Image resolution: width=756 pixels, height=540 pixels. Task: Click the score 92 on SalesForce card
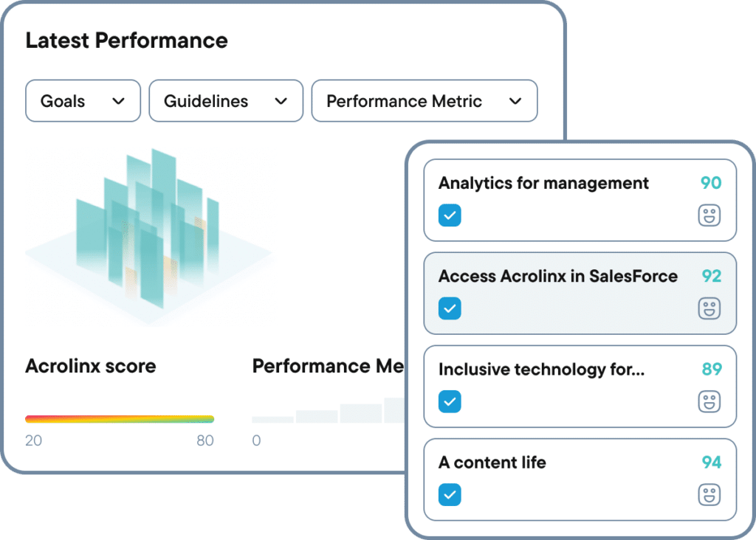(711, 276)
